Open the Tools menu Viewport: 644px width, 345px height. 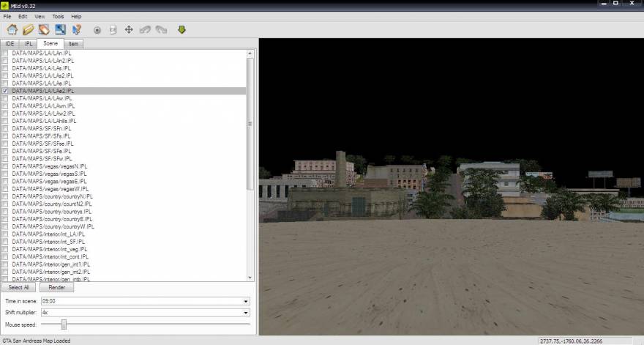pyautogui.click(x=58, y=16)
